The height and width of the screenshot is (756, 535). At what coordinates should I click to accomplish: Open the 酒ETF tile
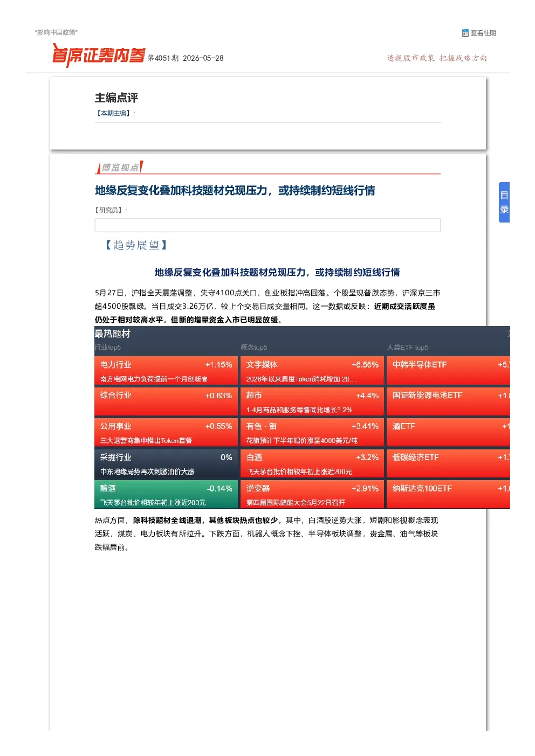[x=448, y=433]
